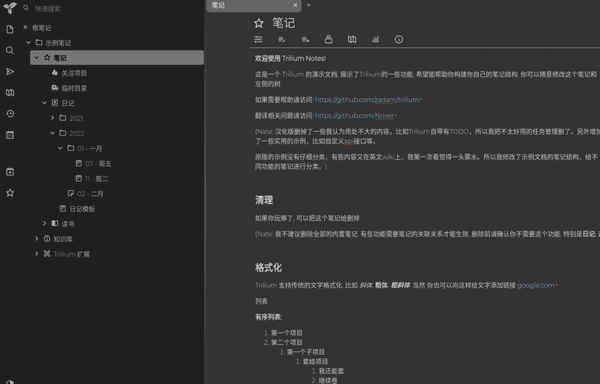
Task: Collapse the 示例笔记 tree node
Action: [x=29, y=42]
